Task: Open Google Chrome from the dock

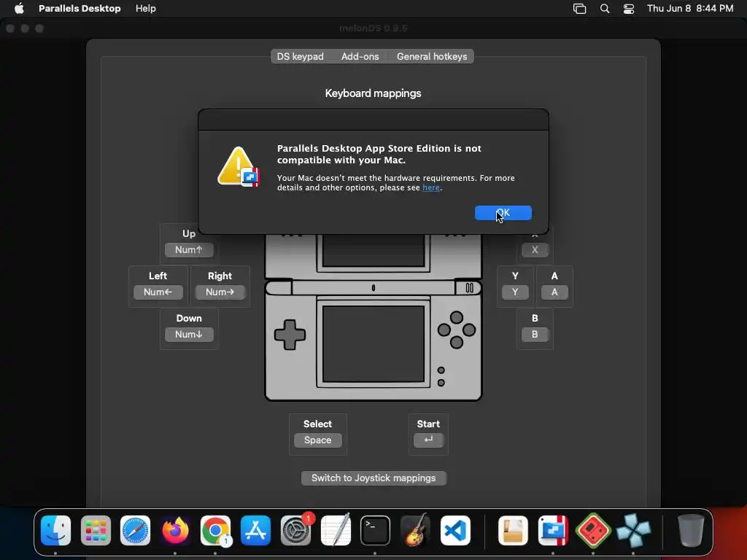Action: pyautogui.click(x=215, y=531)
